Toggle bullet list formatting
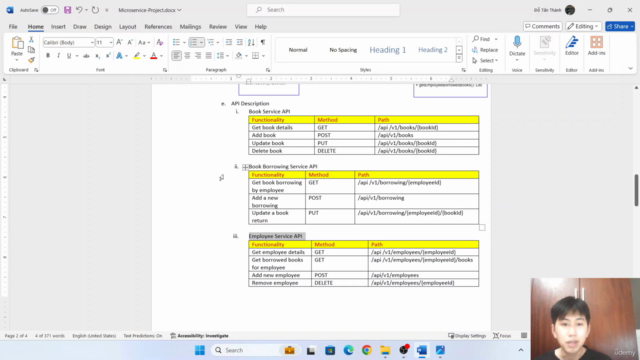 pyautogui.click(x=176, y=42)
